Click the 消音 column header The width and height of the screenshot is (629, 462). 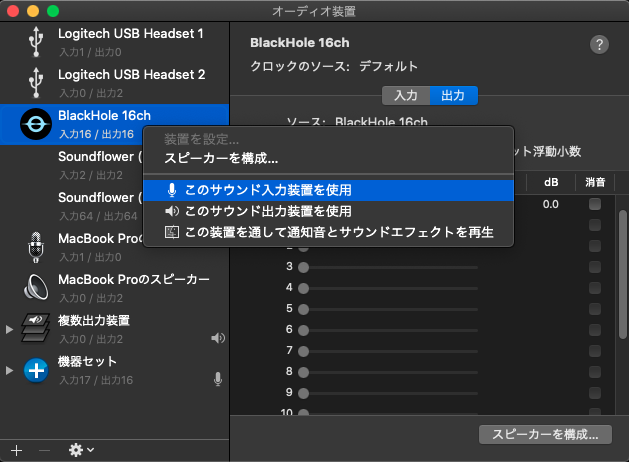click(x=595, y=182)
